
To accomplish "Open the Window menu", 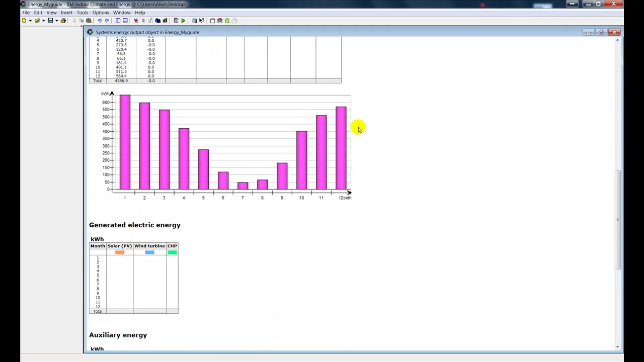I will [122, 13].
